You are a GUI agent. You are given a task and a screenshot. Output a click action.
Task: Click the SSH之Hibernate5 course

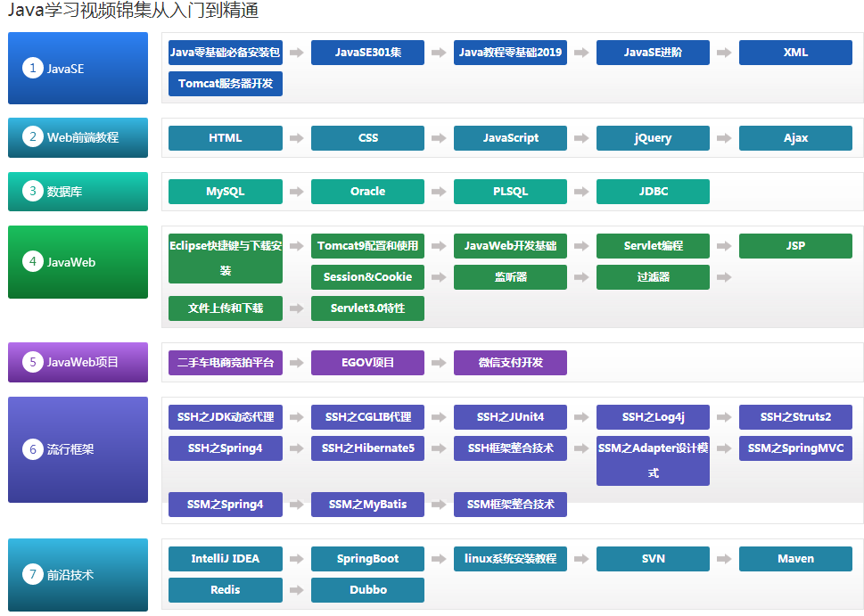coord(367,448)
